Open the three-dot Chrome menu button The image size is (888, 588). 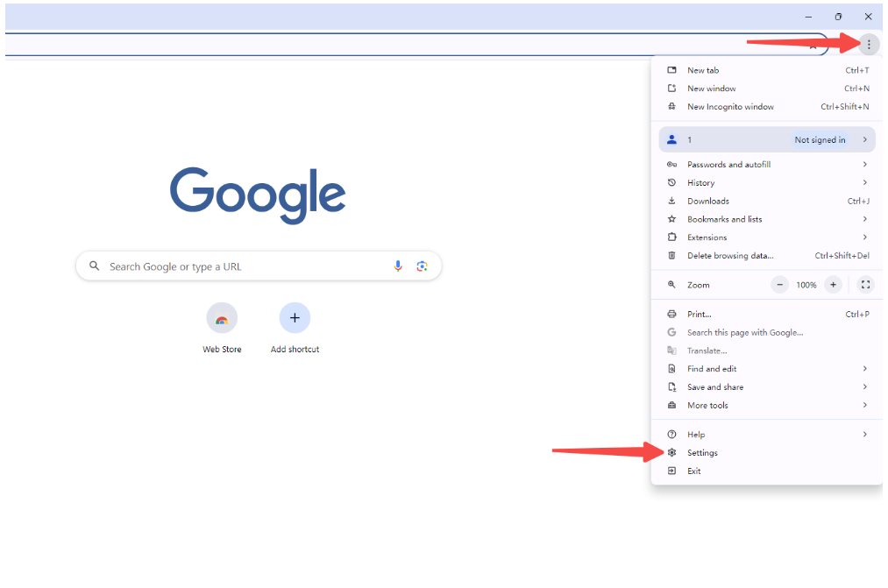pyautogui.click(x=868, y=44)
